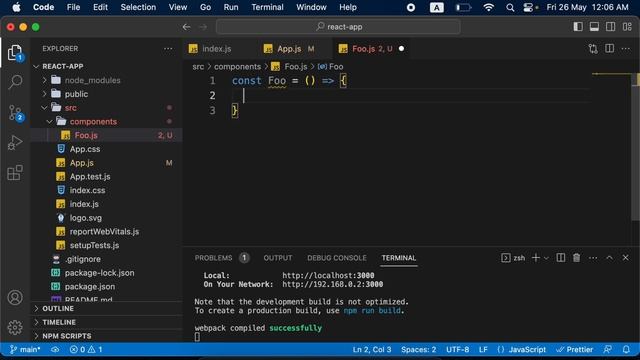
Task: Open Source Control view with 2 changes
Action: click(15, 113)
